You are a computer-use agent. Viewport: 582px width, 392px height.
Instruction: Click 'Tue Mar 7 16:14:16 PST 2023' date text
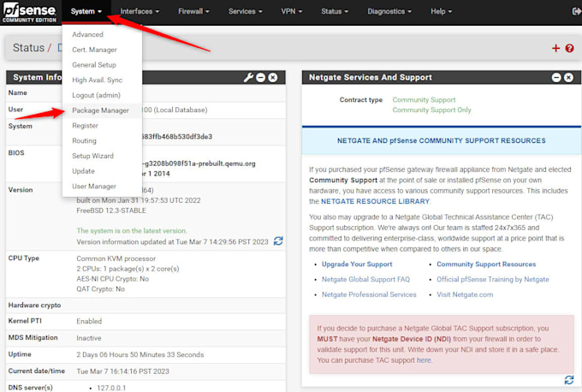point(123,371)
